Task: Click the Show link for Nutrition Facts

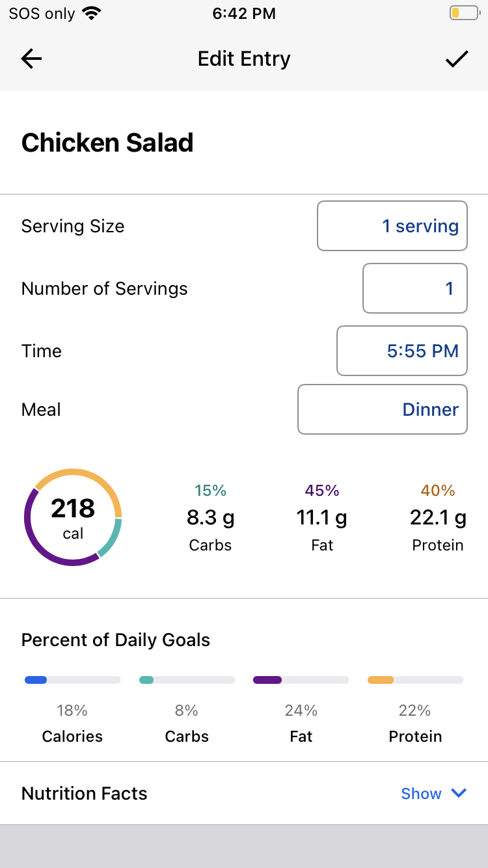Action: click(421, 793)
